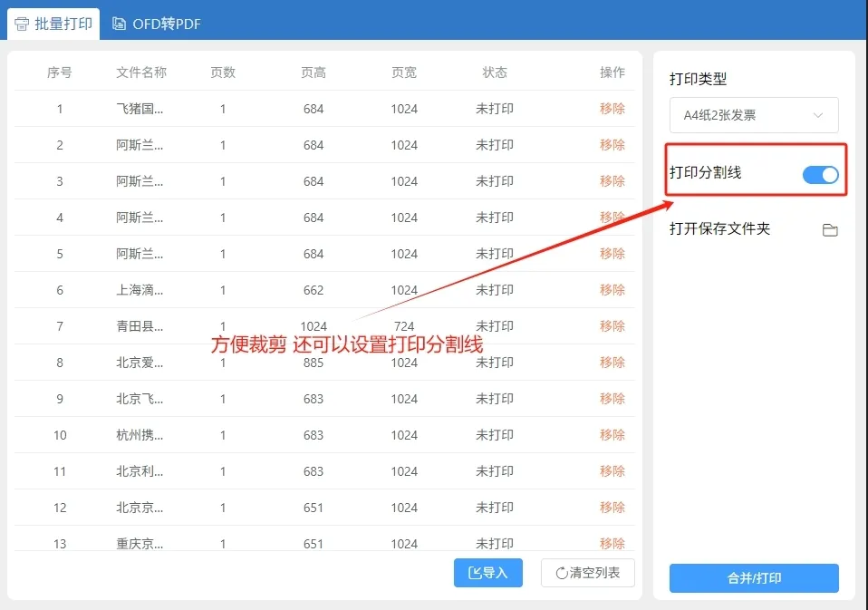Remove row 2 with 移除 link
Image resolution: width=868 pixels, height=610 pixels.
[x=612, y=145]
